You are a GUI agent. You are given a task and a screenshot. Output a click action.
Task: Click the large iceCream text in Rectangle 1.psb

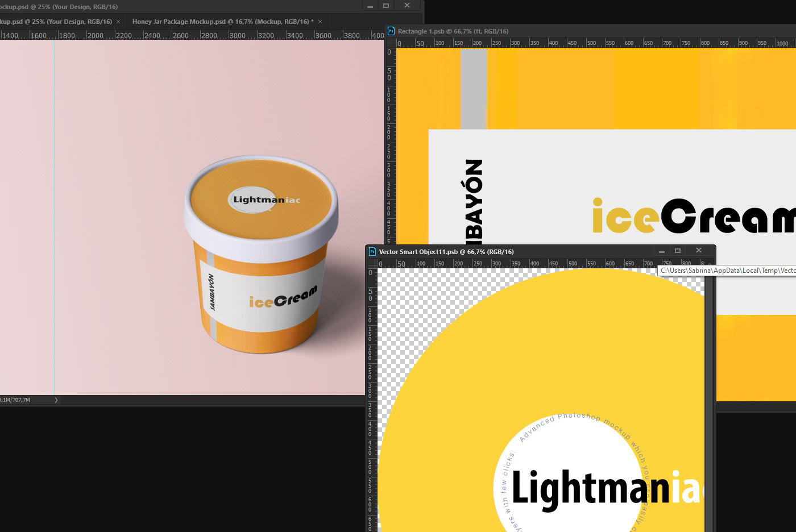[x=694, y=216]
